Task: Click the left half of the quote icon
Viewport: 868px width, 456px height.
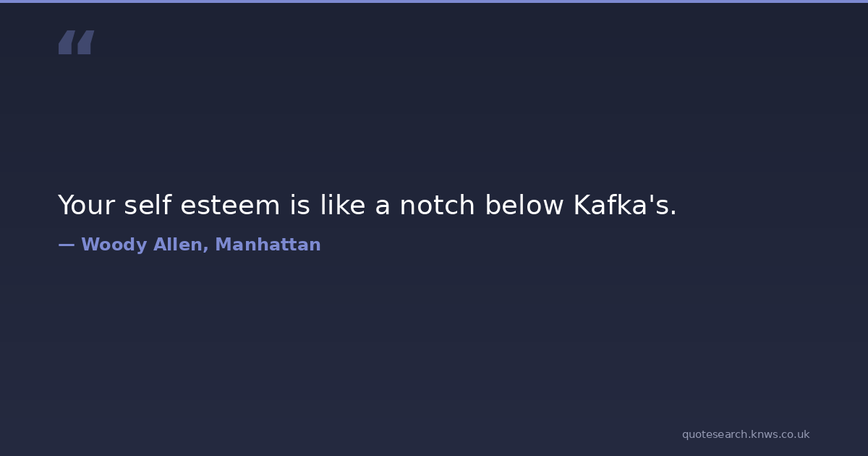Action: [66, 43]
